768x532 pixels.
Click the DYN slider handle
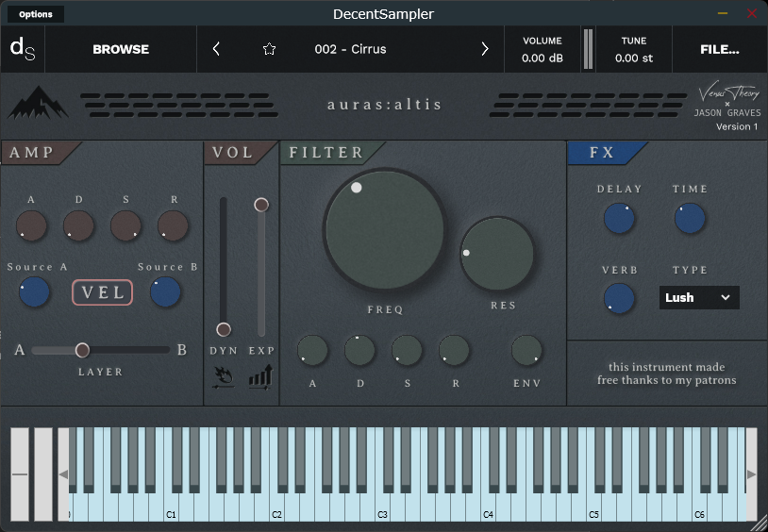click(x=224, y=329)
